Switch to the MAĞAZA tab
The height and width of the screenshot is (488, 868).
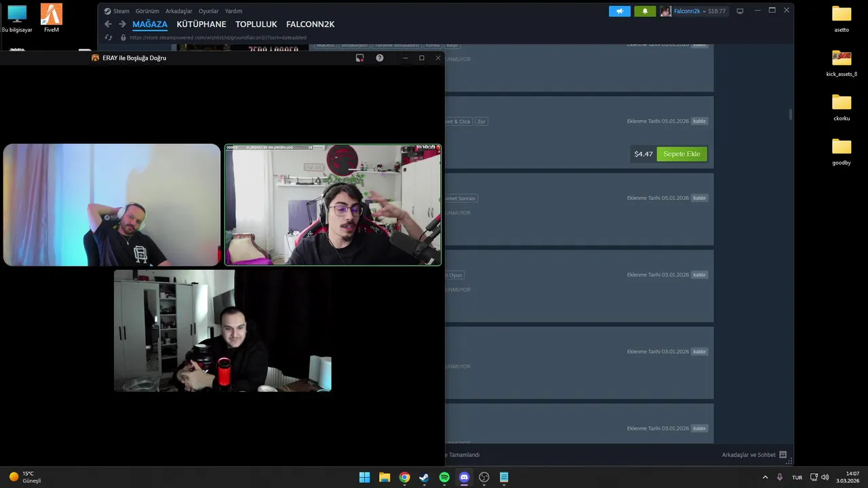150,24
